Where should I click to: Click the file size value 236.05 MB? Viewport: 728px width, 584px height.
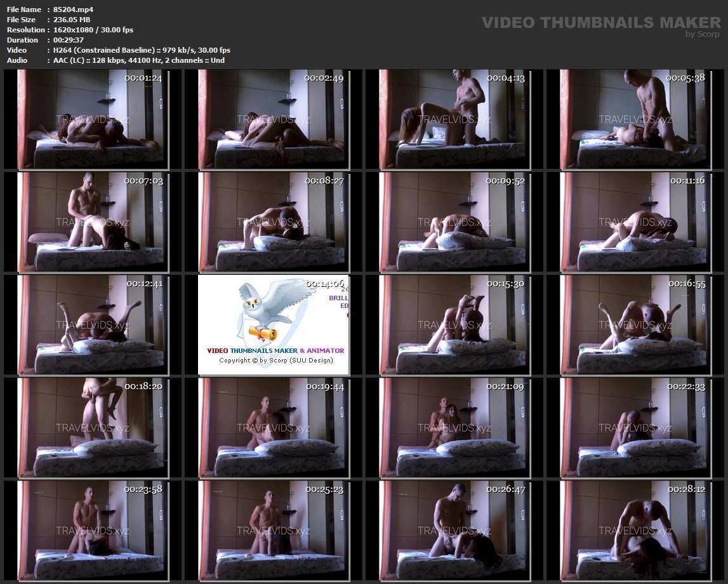point(72,20)
